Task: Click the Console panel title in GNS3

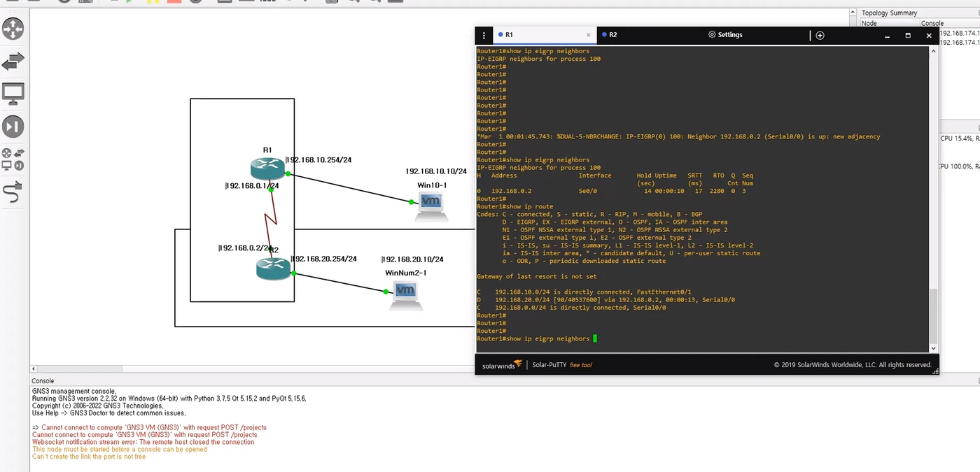Action: (43, 381)
